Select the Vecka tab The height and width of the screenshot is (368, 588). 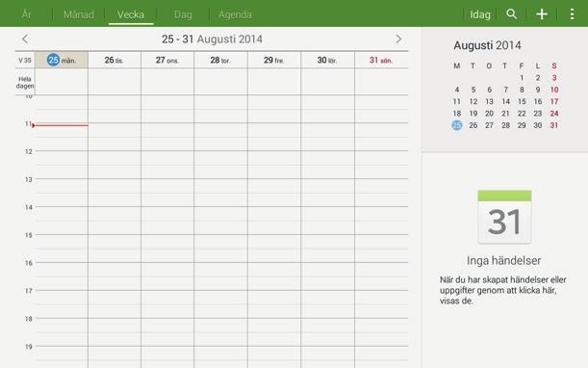(x=131, y=14)
